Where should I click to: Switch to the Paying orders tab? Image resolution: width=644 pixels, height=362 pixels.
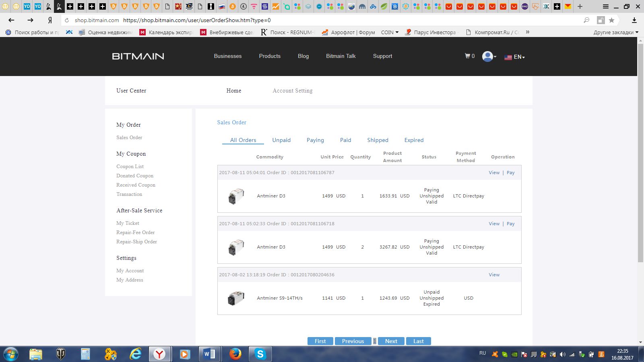tap(315, 140)
